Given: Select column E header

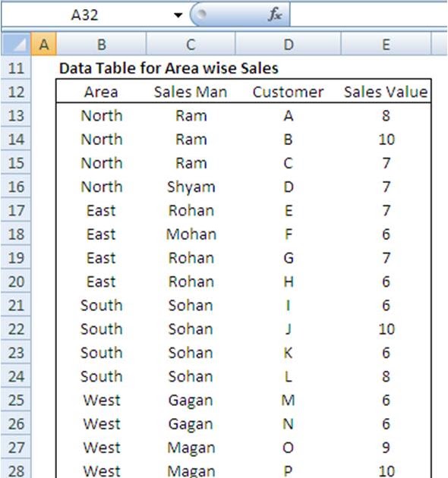Looking at the screenshot, I should point(386,45).
